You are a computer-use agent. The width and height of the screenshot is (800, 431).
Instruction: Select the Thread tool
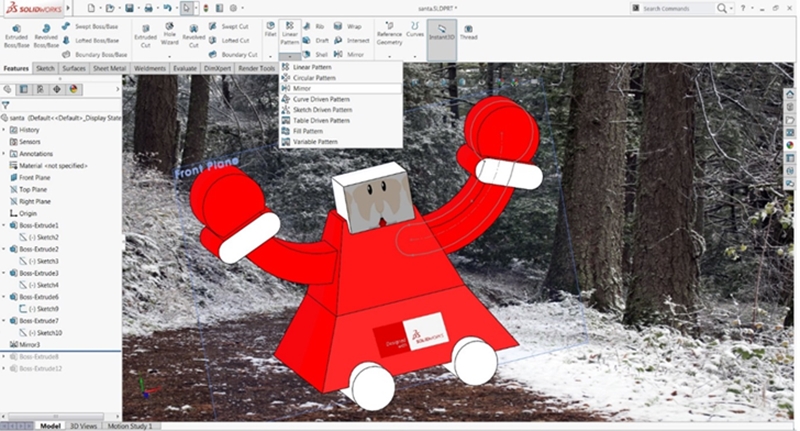(x=468, y=32)
